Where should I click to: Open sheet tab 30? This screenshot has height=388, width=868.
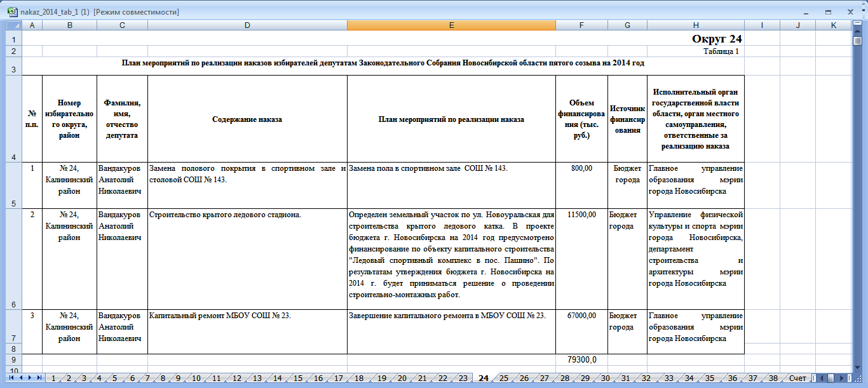click(x=606, y=378)
